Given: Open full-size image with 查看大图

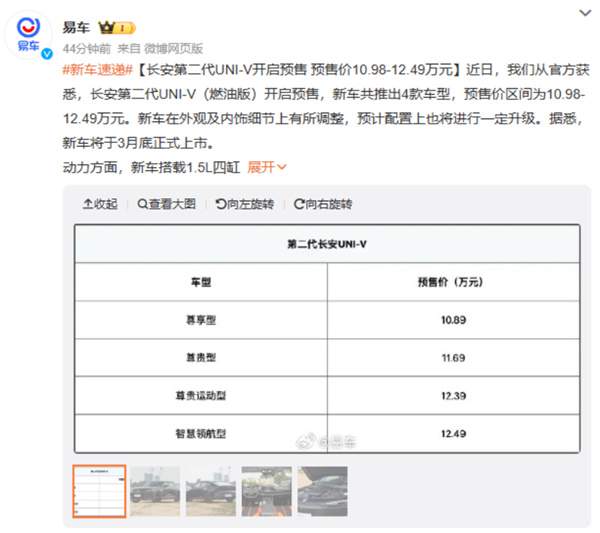Looking at the screenshot, I should coord(167,204).
